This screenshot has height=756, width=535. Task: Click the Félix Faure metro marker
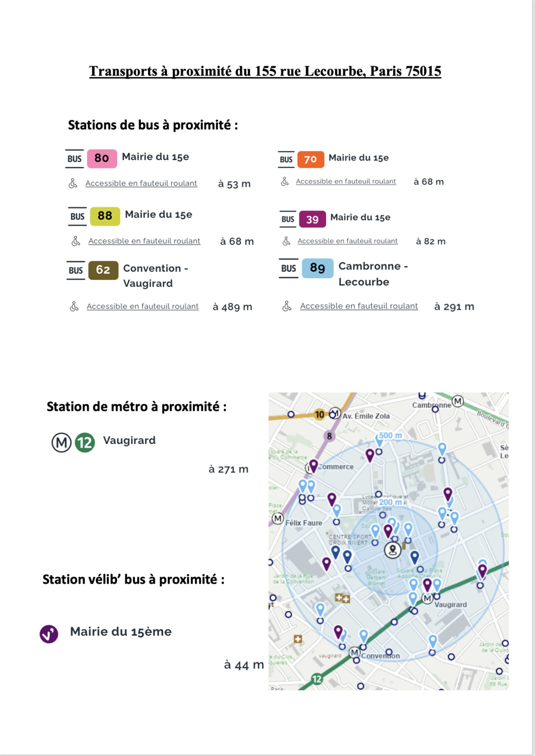(278, 519)
